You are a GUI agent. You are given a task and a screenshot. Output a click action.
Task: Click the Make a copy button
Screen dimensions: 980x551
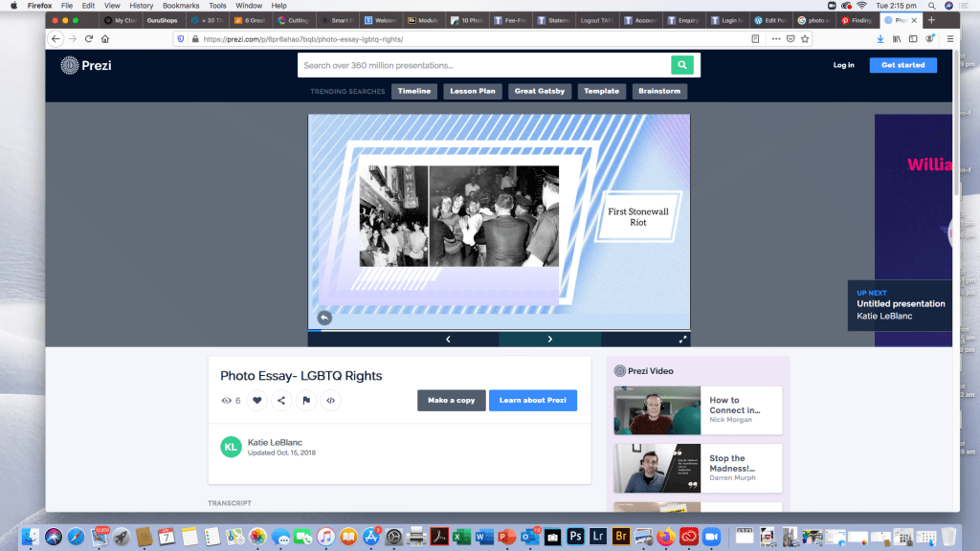[x=451, y=401]
